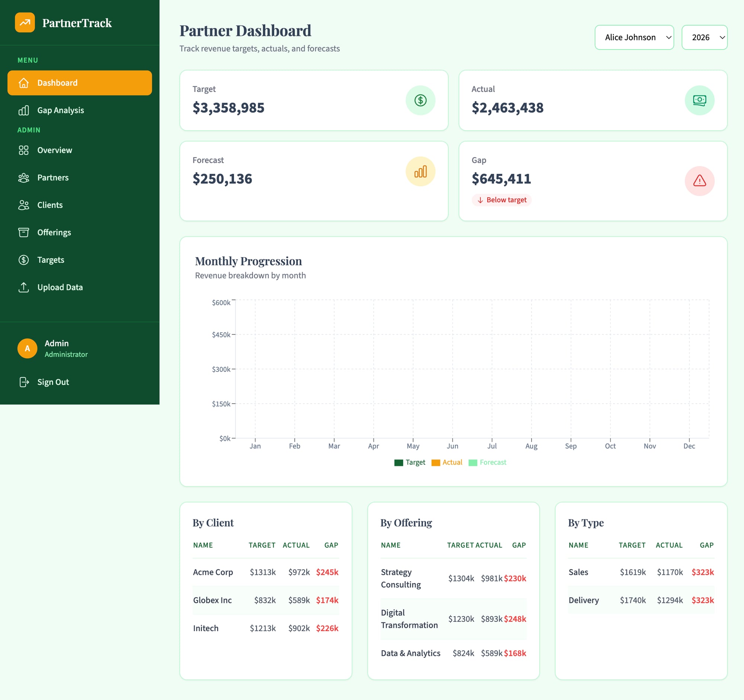Screen dimensions: 744x700
Task: Open the 2026 year dropdown
Action: click(x=704, y=37)
